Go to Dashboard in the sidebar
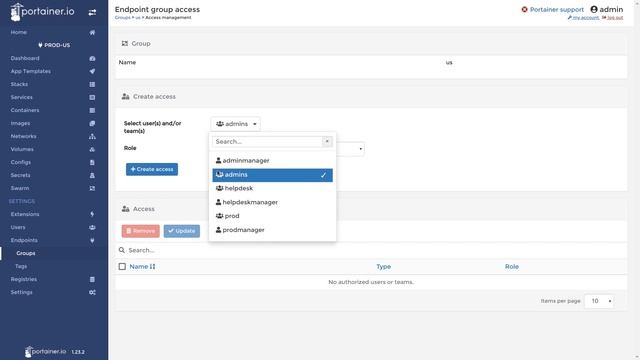The height and width of the screenshot is (360, 640). pos(25,58)
